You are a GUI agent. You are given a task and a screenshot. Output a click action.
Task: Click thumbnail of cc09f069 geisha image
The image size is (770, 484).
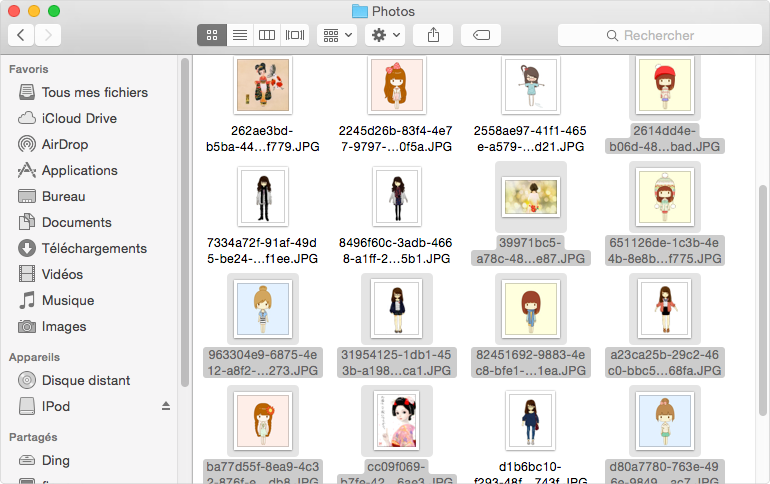pos(397,421)
